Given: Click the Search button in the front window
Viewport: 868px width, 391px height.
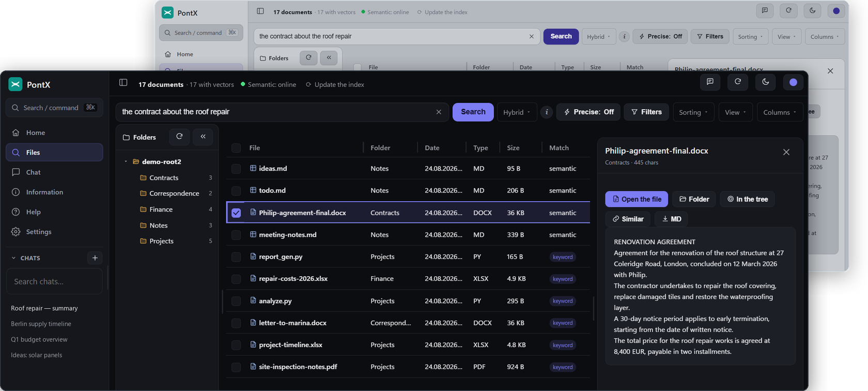Looking at the screenshot, I should coord(473,112).
